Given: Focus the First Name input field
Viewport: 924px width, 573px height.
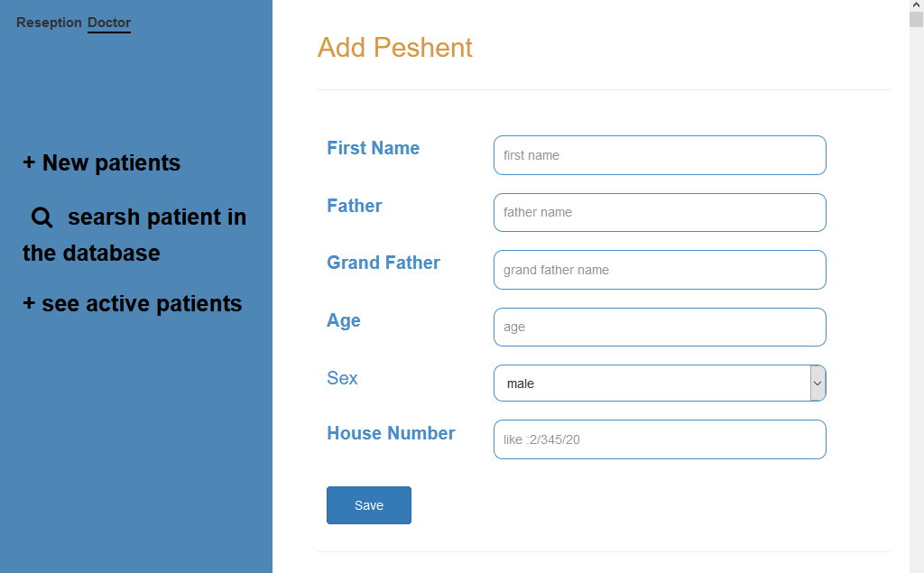Looking at the screenshot, I should (660, 155).
